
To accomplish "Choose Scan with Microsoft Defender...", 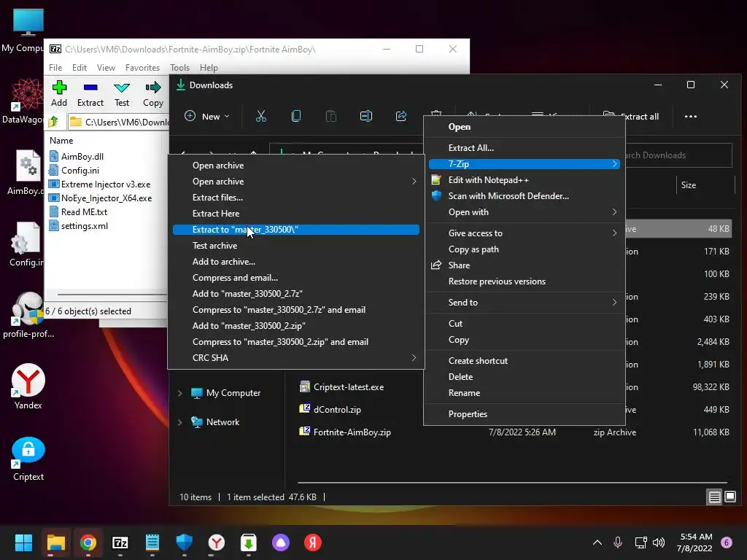I will click(x=525, y=195).
